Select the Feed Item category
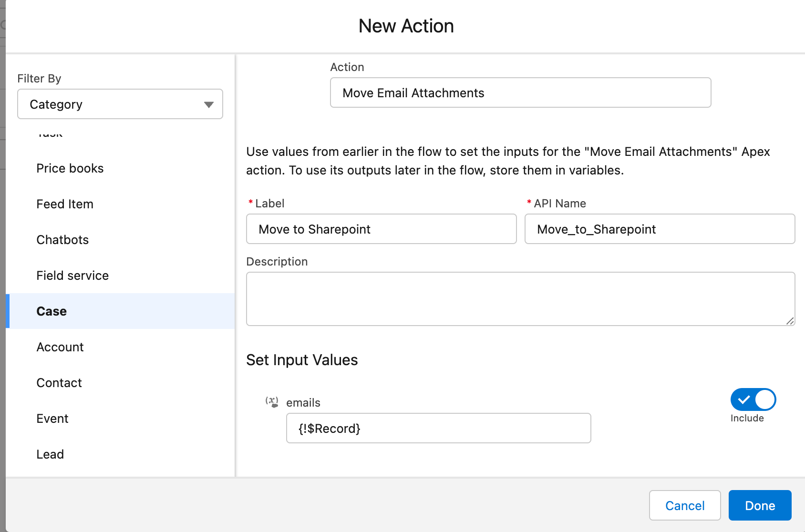The height and width of the screenshot is (532, 805). (x=65, y=204)
